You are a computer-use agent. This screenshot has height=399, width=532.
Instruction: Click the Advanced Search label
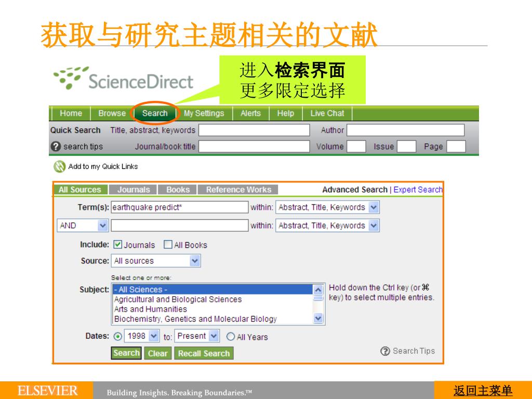pyautogui.click(x=354, y=190)
